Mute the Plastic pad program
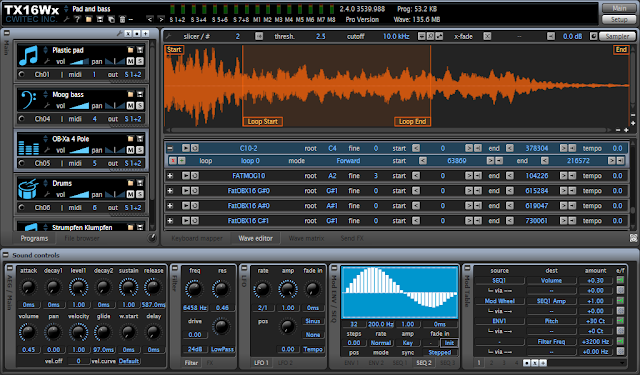The image size is (640, 375). [130, 61]
